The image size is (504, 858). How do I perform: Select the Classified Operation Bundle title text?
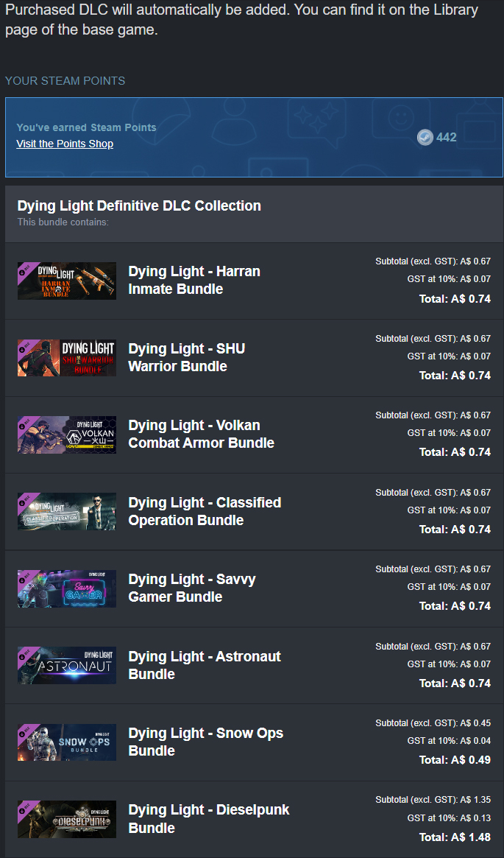(x=205, y=511)
